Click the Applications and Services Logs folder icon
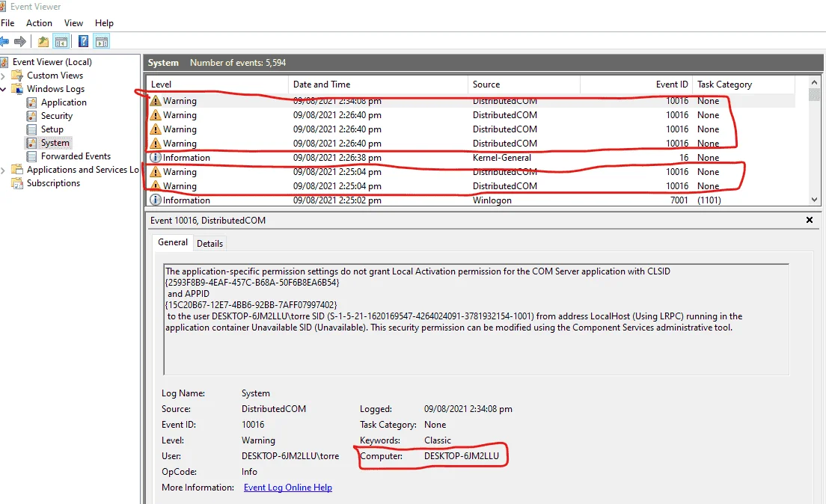Image resolution: width=826 pixels, height=504 pixels. click(x=17, y=170)
